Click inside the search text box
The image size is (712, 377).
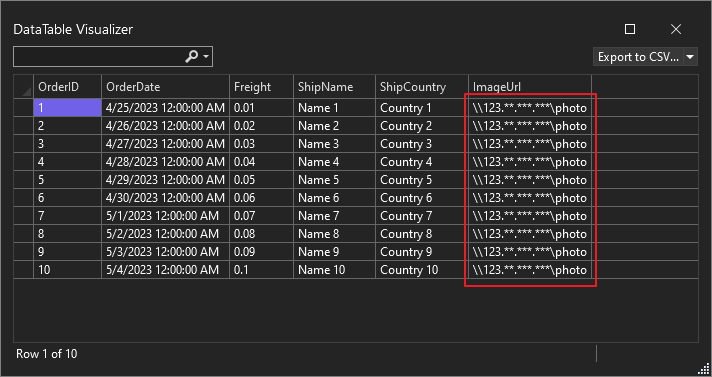99,57
